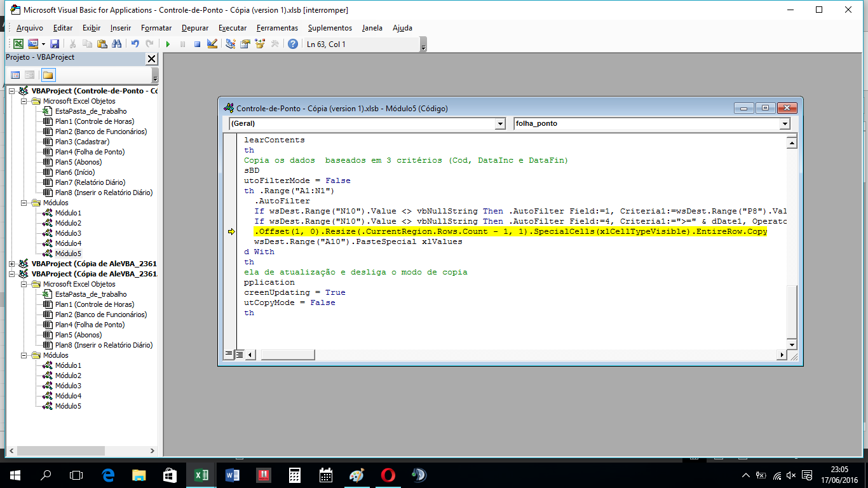
Task: Open the folha_ponto procedure dropdown
Action: coord(785,124)
